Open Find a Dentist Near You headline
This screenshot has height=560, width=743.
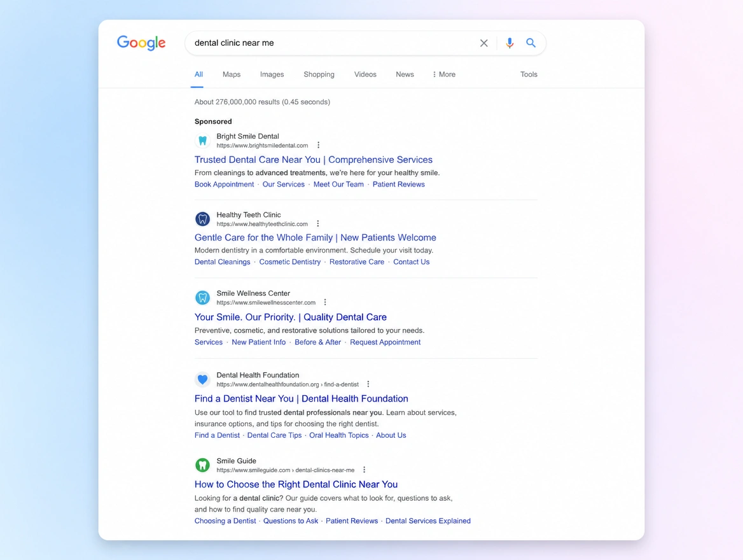[301, 399]
